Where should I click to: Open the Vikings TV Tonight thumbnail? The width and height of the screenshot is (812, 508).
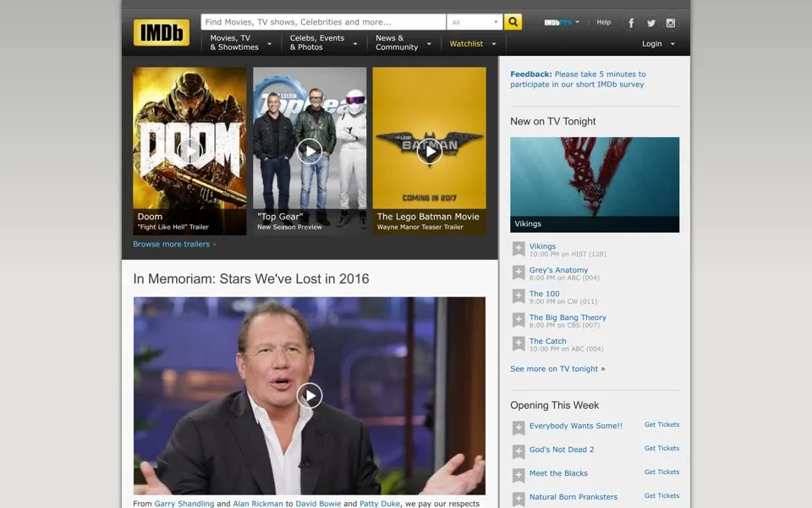click(x=595, y=185)
